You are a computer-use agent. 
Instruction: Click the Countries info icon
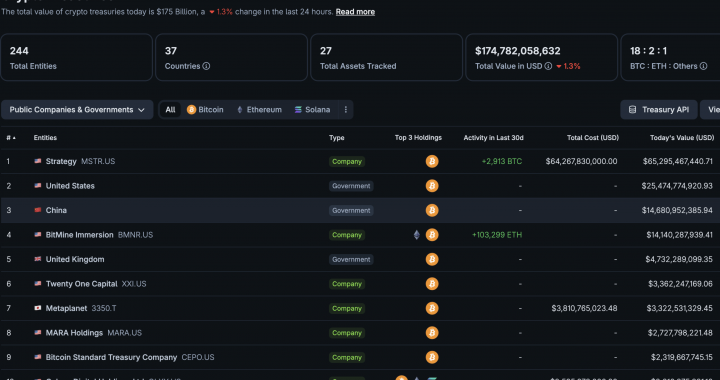click(206, 66)
